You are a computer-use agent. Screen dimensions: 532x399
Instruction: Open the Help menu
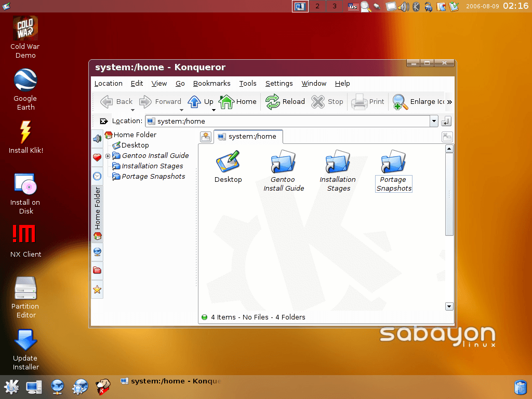point(342,84)
